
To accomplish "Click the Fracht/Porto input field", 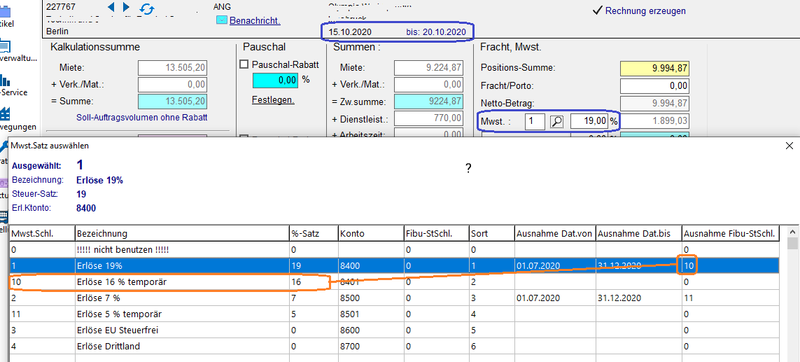I will 655,86.
